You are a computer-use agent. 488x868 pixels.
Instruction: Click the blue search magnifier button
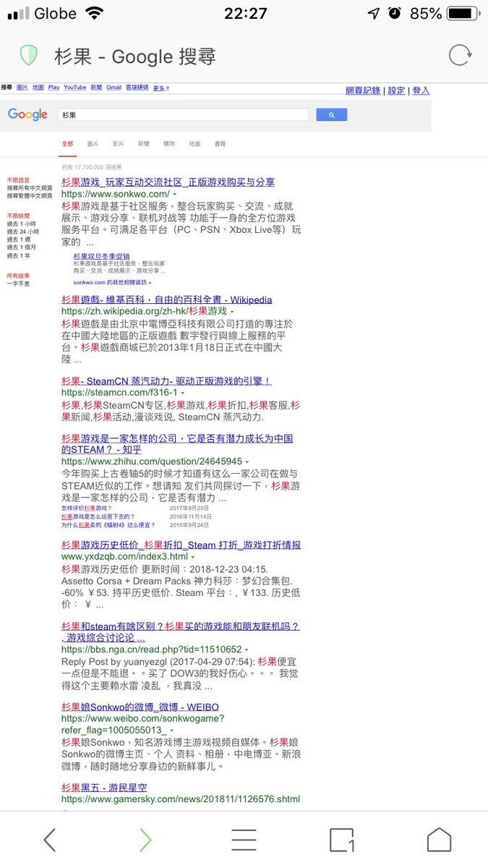pos(332,115)
